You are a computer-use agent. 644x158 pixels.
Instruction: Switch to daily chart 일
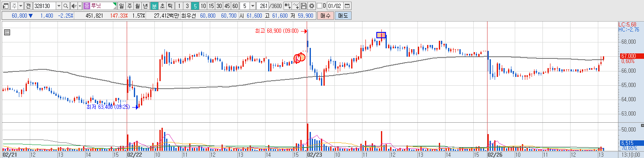click(122, 6)
